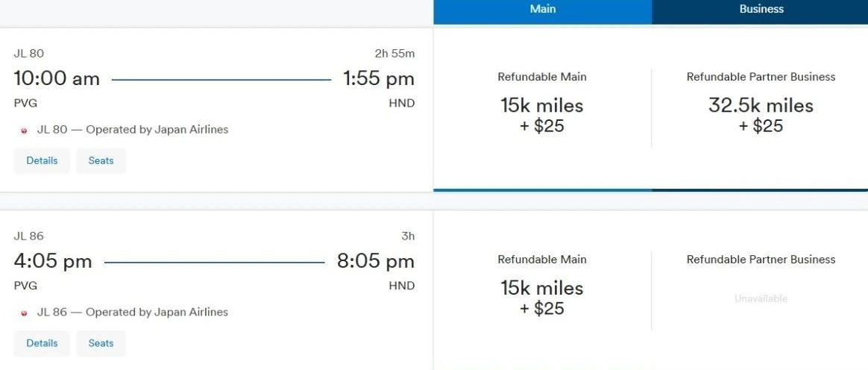Screen dimensions: 868x370
Task: Click the 10:00 am departure time
Action: click(57, 78)
